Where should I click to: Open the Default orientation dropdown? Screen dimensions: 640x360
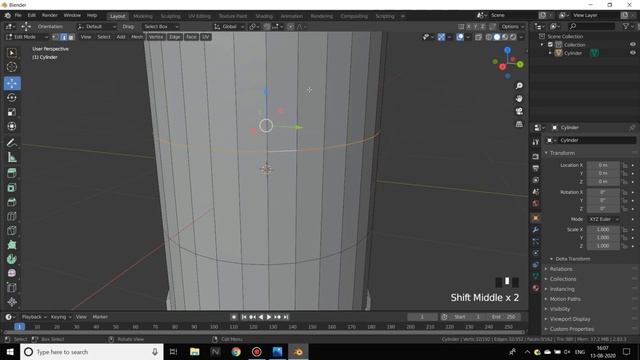[x=96, y=27]
